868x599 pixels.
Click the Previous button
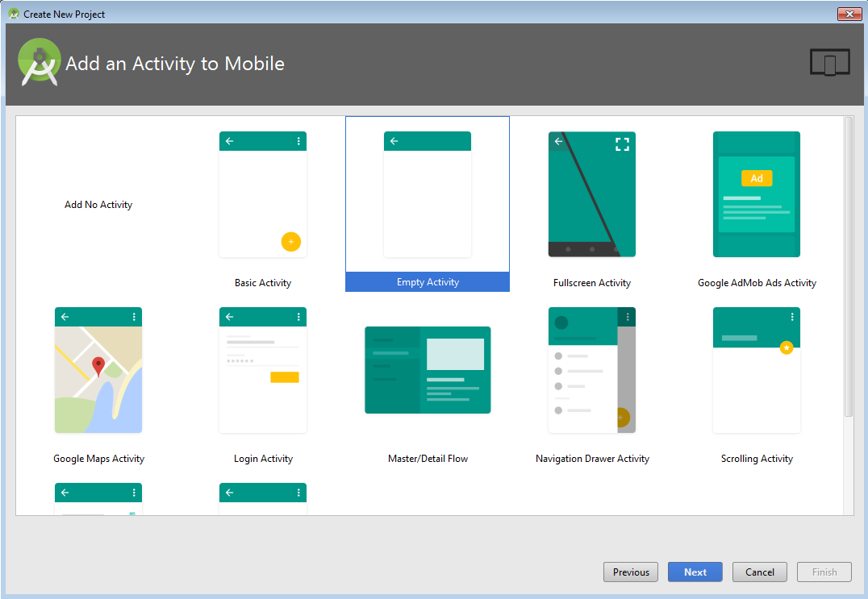click(x=631, y=572)
